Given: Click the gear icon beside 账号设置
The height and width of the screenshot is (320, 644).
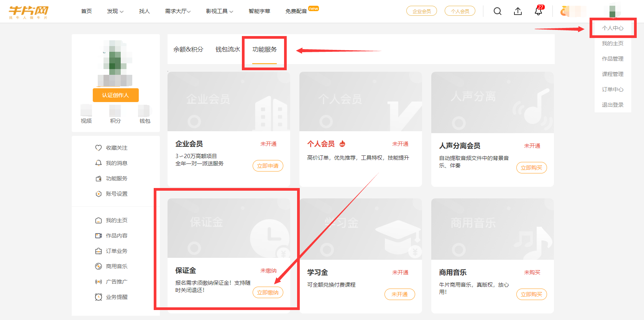Looking at the screenshot, I should (x=99, y=194).
